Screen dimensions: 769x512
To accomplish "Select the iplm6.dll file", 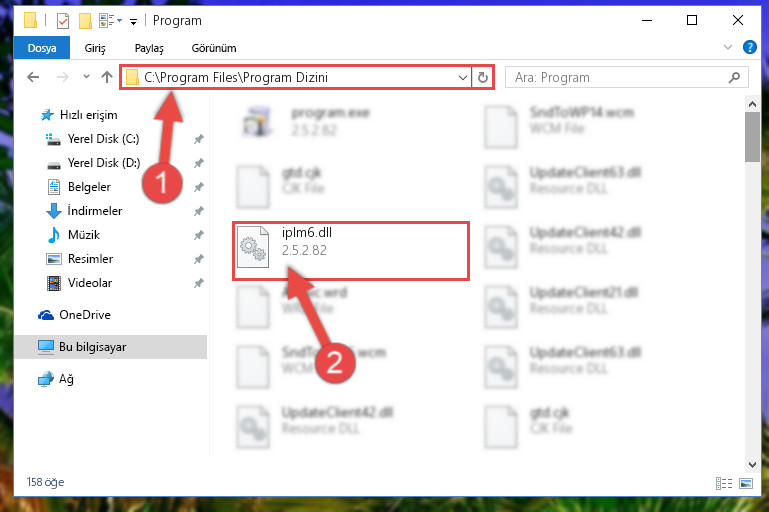I will click(x=351, y=251).
